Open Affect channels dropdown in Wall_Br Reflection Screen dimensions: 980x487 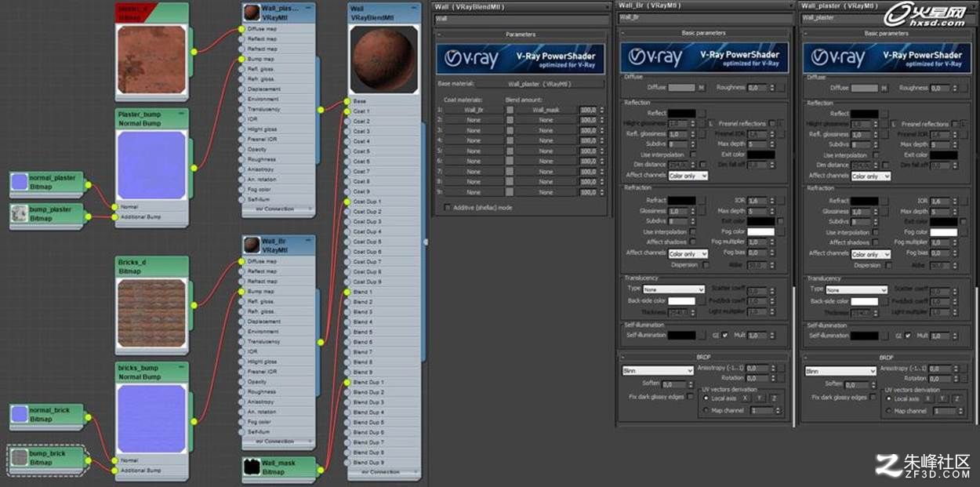[x=688, y=176]
